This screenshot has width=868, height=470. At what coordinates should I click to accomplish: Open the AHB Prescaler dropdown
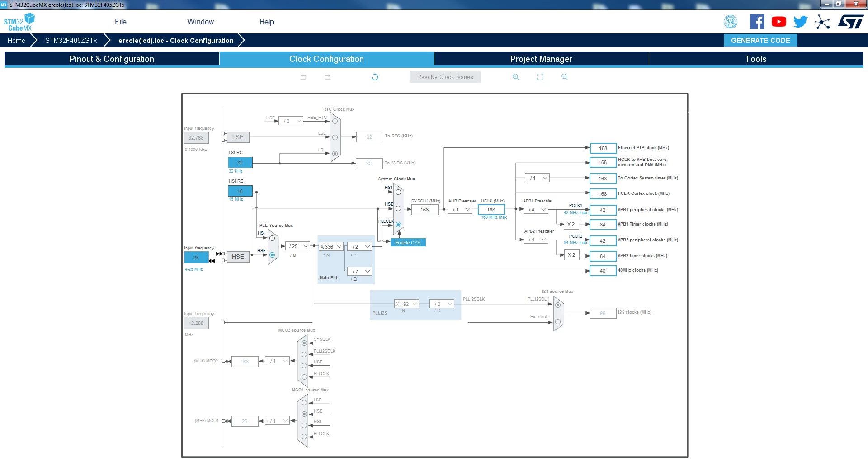[460, 210]
